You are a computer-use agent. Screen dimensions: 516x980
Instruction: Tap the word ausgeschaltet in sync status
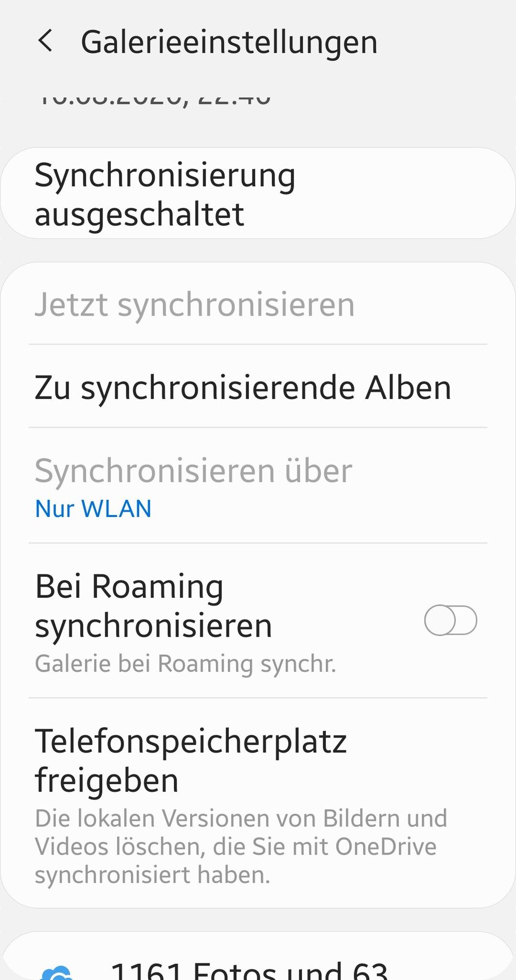coord(139,215)
